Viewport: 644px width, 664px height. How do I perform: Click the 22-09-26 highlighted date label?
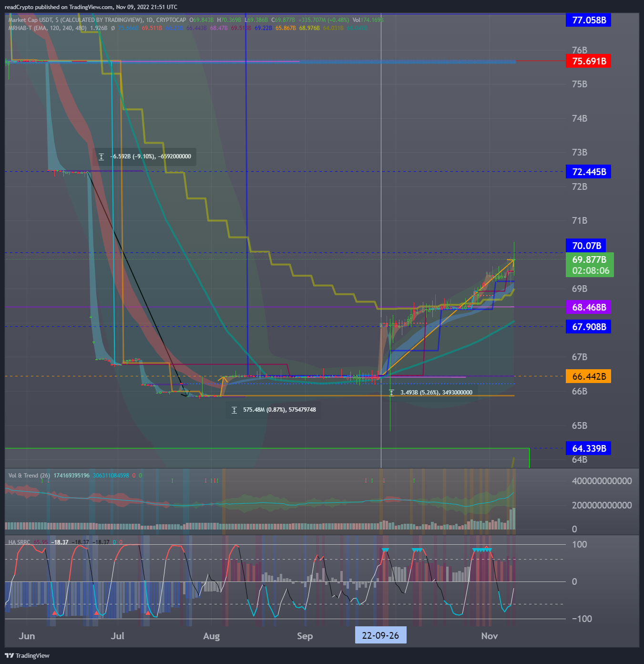point(380,635)
